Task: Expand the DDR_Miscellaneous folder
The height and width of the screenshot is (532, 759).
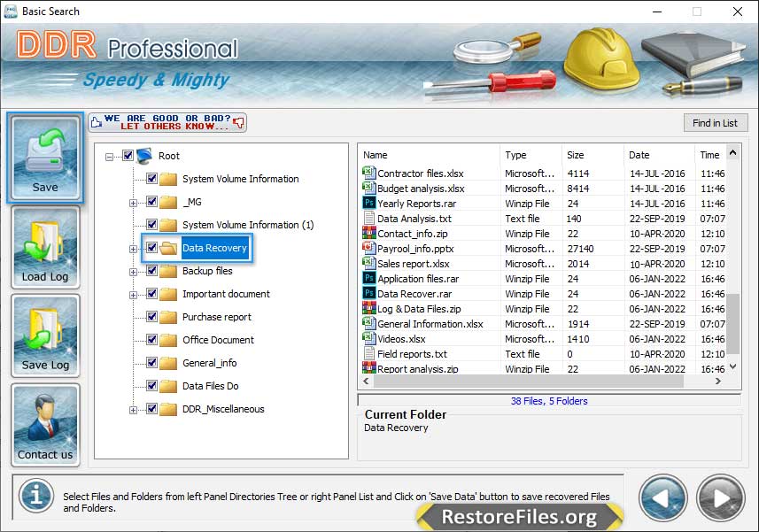Action: [133, 410]
